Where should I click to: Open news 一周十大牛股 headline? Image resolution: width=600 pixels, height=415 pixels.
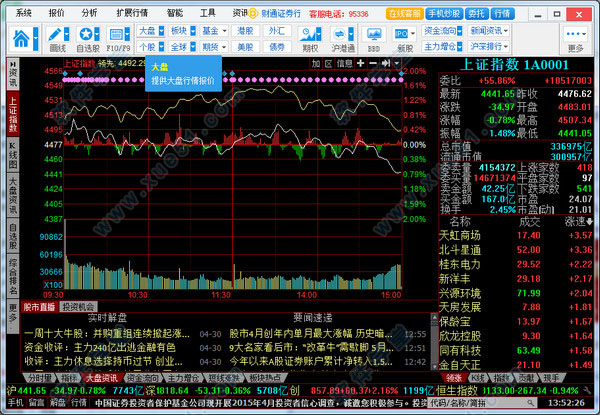107,334
